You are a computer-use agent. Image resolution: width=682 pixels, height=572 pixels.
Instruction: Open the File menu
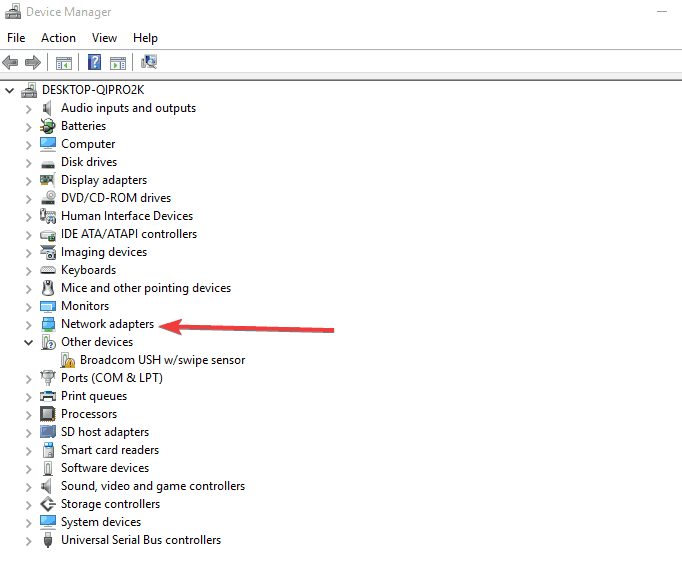16,38
